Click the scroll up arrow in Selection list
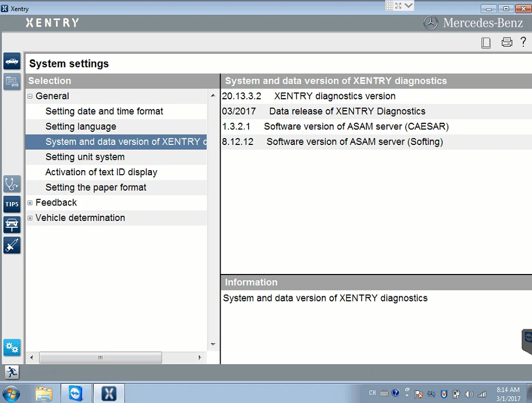The image size is (532, 403). [213, 95]
